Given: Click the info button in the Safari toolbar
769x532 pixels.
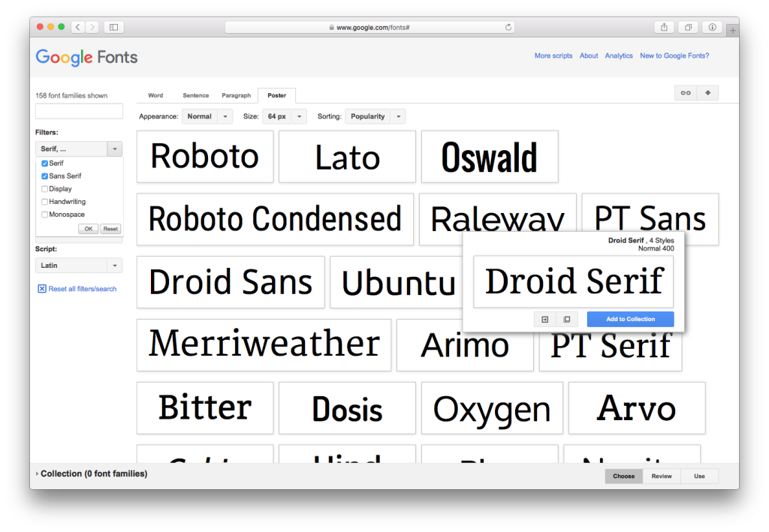Looking at the screenshot, I should pos(712,27).
